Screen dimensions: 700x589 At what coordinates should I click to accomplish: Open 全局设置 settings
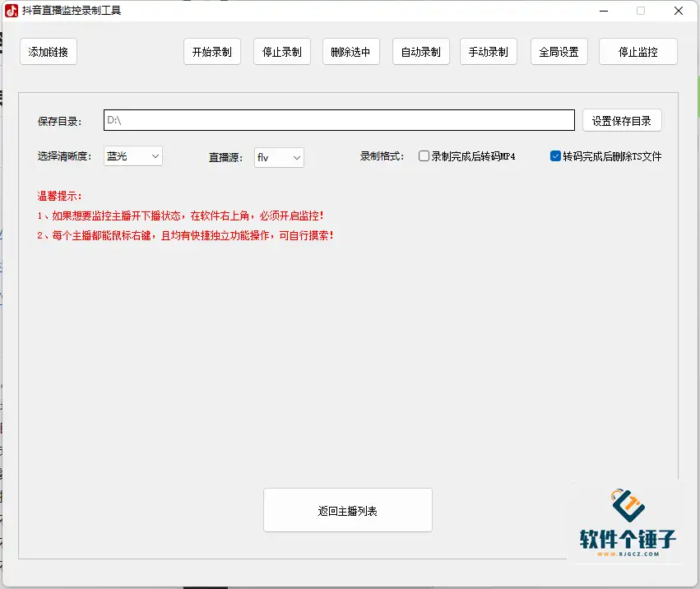coord(559,52)
